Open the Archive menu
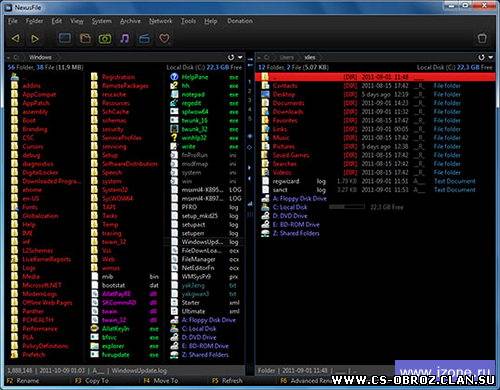 coord(130,21)
